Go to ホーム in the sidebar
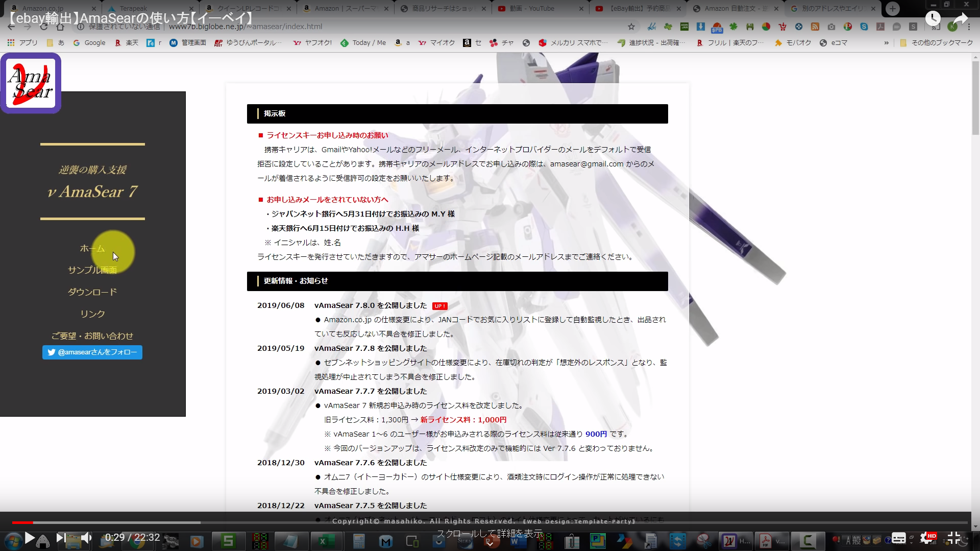 92,248
